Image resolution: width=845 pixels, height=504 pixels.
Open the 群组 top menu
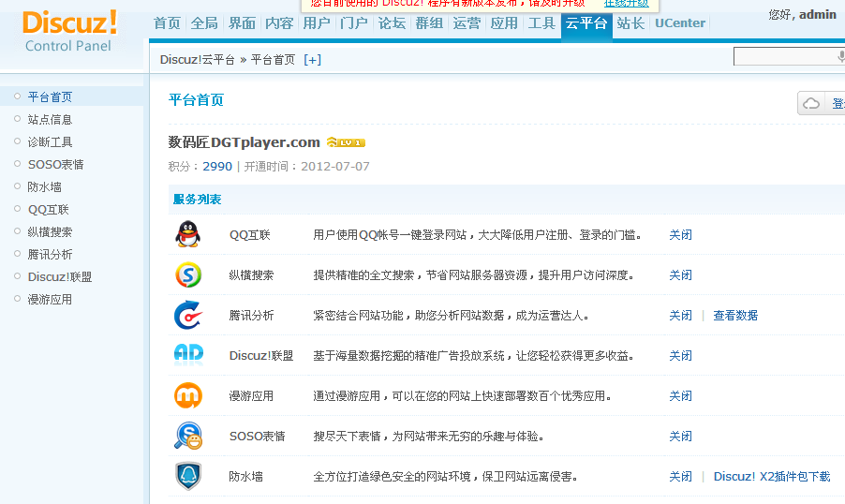click(429, 23)
